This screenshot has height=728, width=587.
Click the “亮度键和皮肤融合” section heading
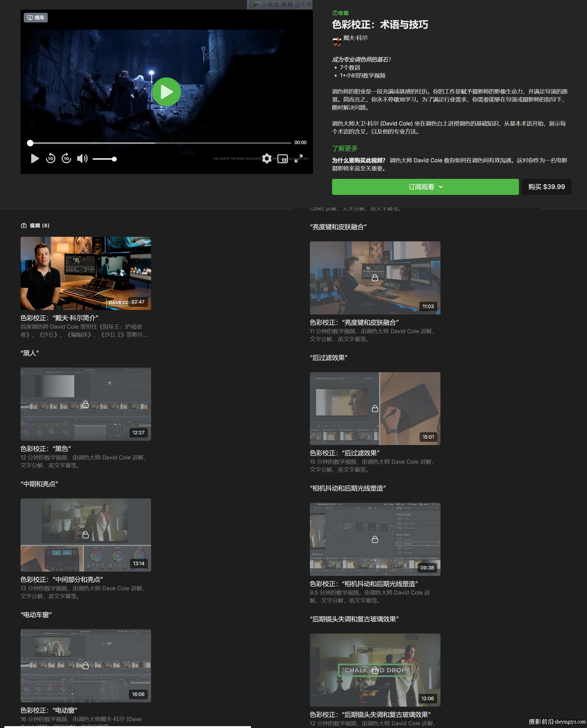coord(338,227)
